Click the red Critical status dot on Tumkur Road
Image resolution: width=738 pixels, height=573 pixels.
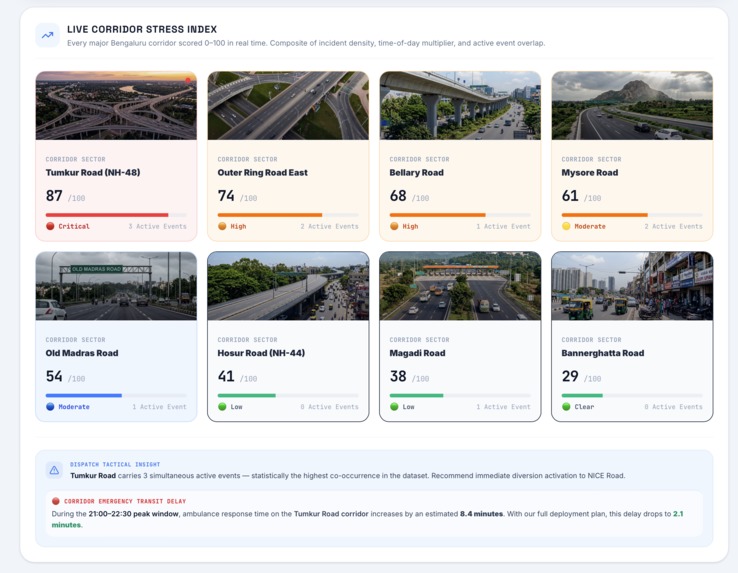point(50,226)
